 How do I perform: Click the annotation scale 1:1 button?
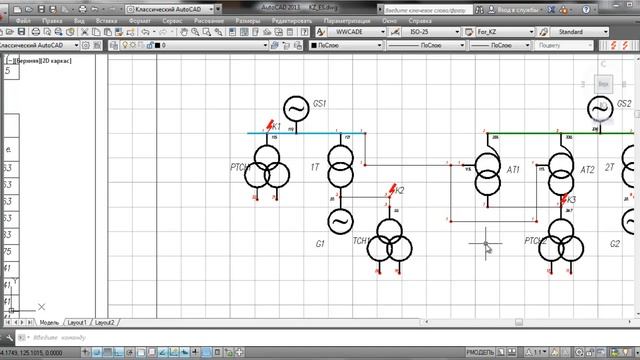pos(537,352)
